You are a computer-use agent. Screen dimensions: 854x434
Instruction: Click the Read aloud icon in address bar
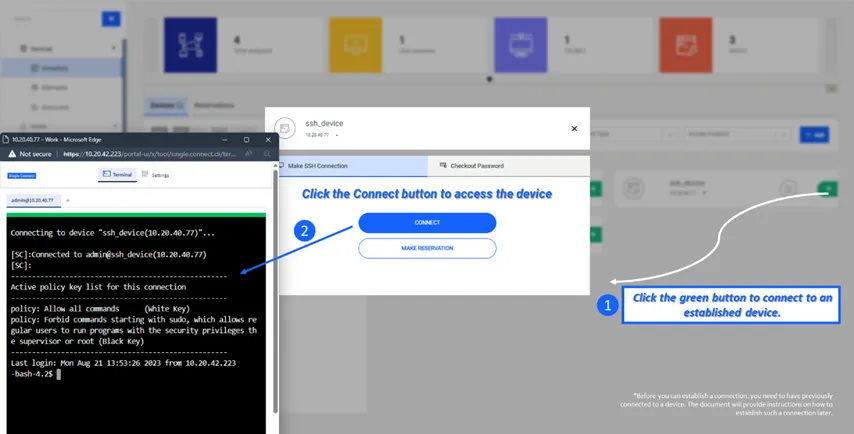click(x=248, y=154)
